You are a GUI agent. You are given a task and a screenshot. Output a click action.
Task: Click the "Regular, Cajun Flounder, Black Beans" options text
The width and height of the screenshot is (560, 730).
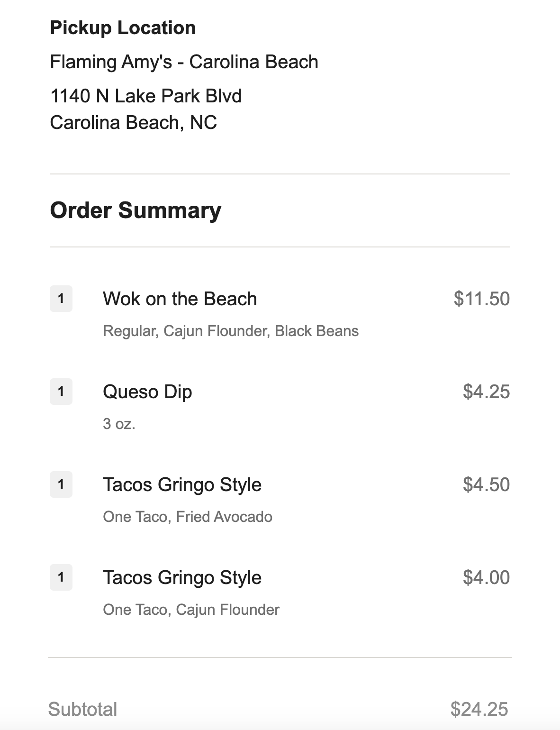click(231, 331)
